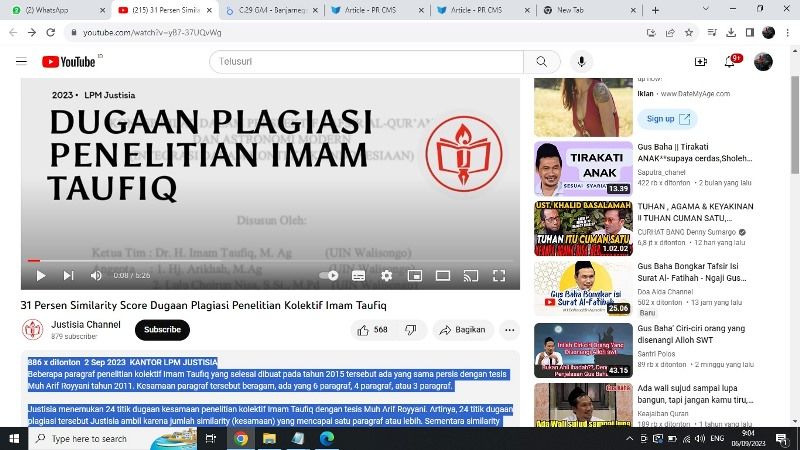
Task: Click the address bar URL
Action: click(152, 33)
